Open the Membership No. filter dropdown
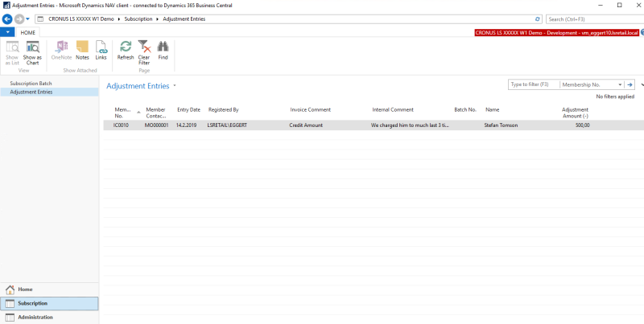 pyautogui.click(x=620, y=84)
